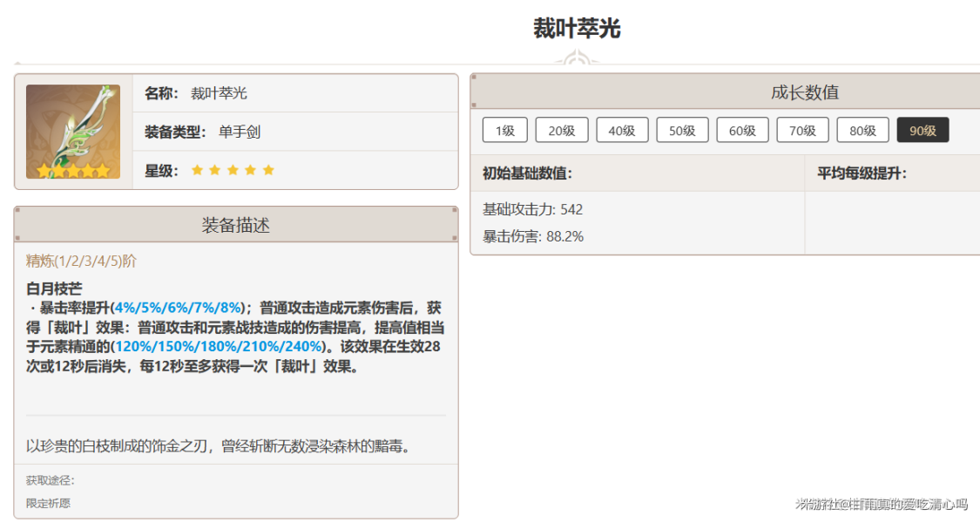Viewport: 980px width, 523px height.
Task: View the 70级 growth values
Action: coord(802,131)
